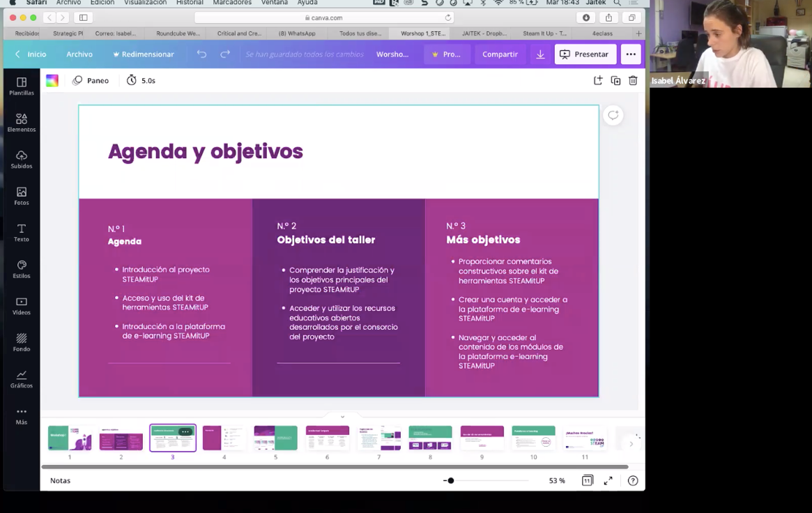Open the Subidos uploads panel
812x513 pixels.
tap(22, 160)
